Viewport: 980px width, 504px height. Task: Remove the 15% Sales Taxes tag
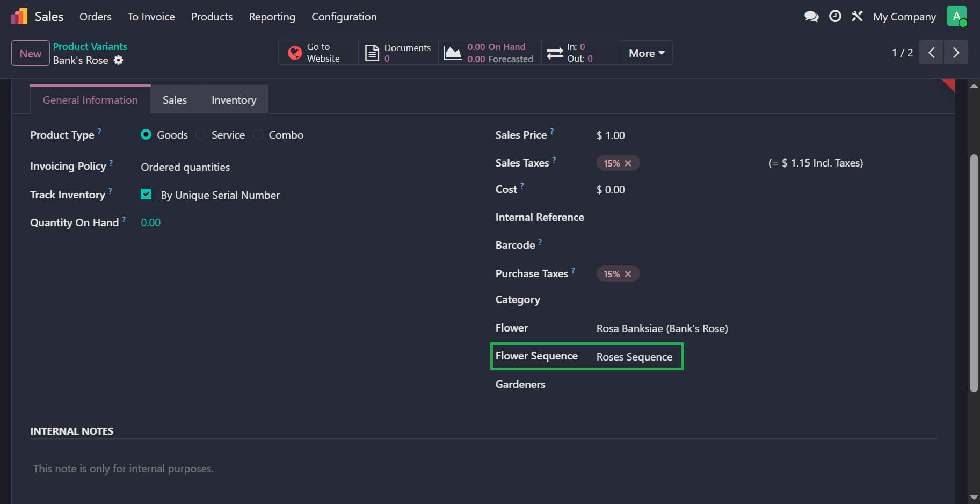point(628,163)
